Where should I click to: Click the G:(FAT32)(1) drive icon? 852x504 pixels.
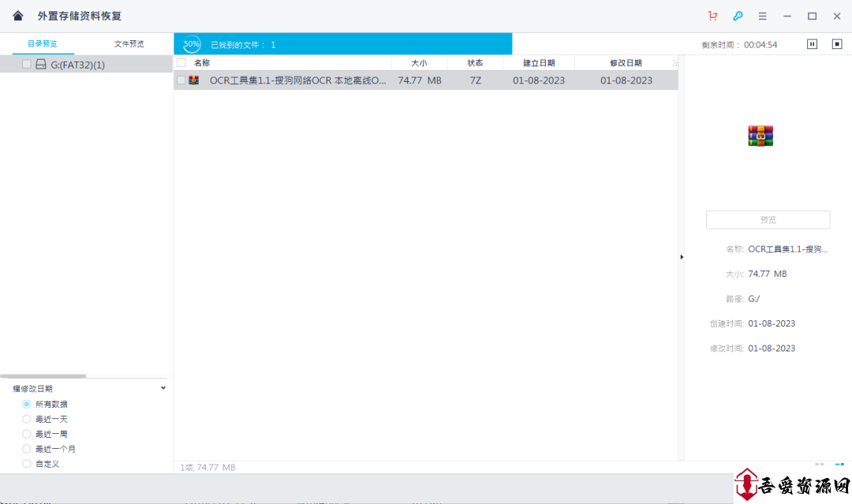click(x=41, y=65)
